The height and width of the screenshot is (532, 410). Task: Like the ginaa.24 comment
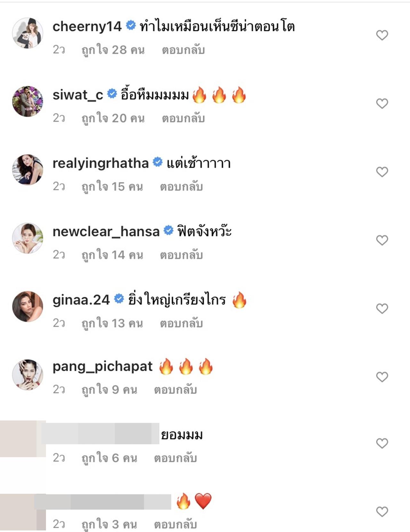point(382,308)
